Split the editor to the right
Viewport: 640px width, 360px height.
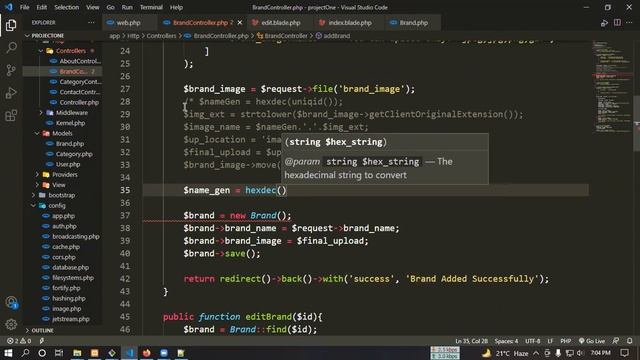(617, 22)
